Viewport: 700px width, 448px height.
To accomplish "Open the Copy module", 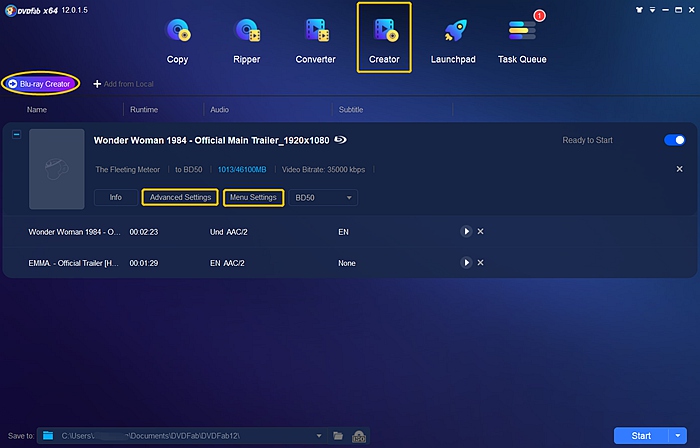I will tap(177, 41).
